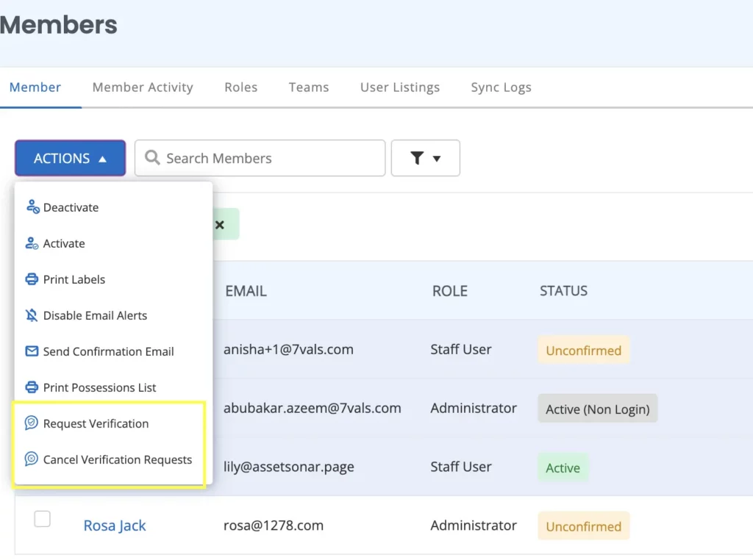Remove the applied filter tag with X

[219, 225]
